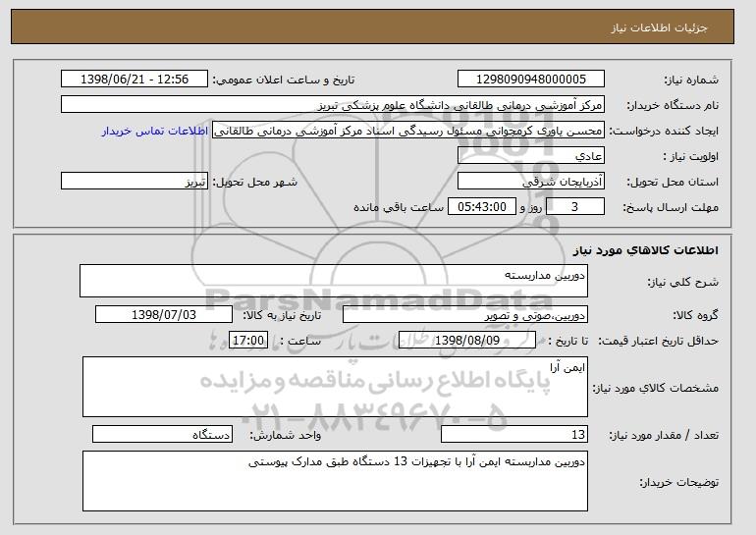The image size is (756, 535).
Task: Click the goods group field دوربین،صوتی و تصویر
Action: 465,315
